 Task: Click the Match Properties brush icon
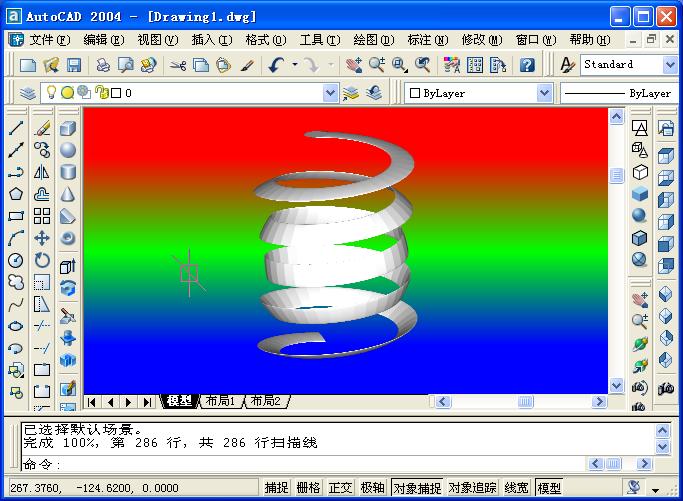click(247, 65)
